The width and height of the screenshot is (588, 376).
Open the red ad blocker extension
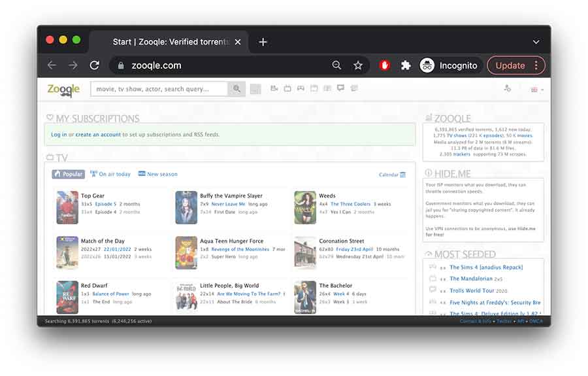coord(385,65)
